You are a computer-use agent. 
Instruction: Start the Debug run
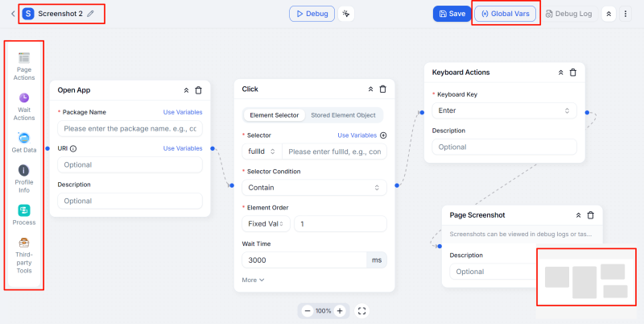click(312, 14)
